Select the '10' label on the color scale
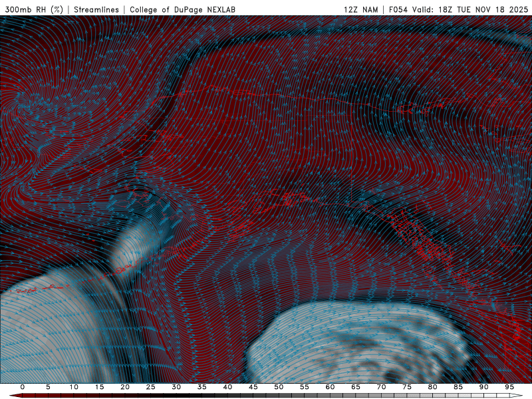 coord(74,387)
